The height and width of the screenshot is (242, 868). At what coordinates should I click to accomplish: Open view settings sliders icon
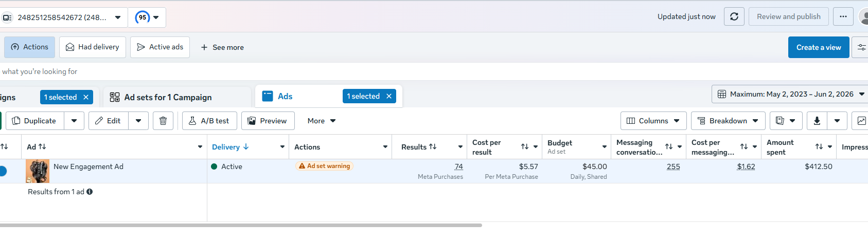point(861,47)
